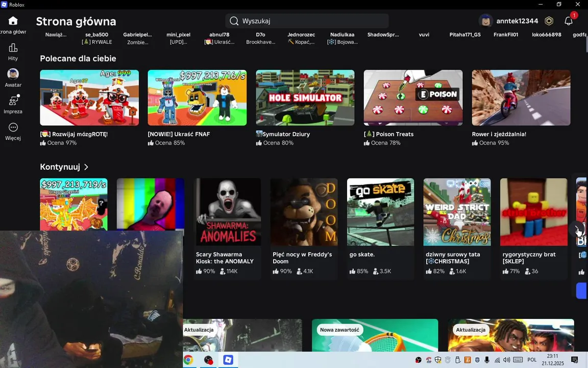Open the Hity charts icon

pos(13,48)
